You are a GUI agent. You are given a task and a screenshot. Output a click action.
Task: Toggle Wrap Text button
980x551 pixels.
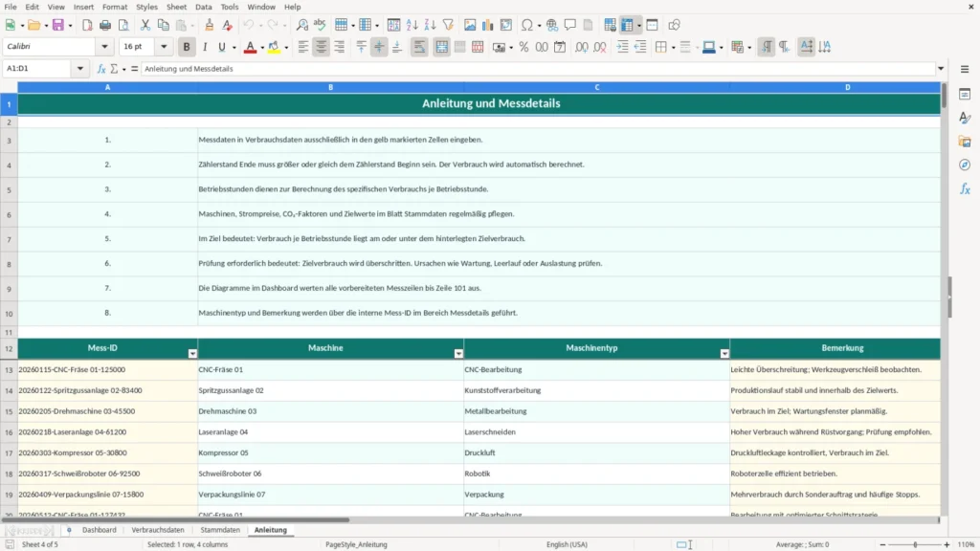(x=419, y=47)
